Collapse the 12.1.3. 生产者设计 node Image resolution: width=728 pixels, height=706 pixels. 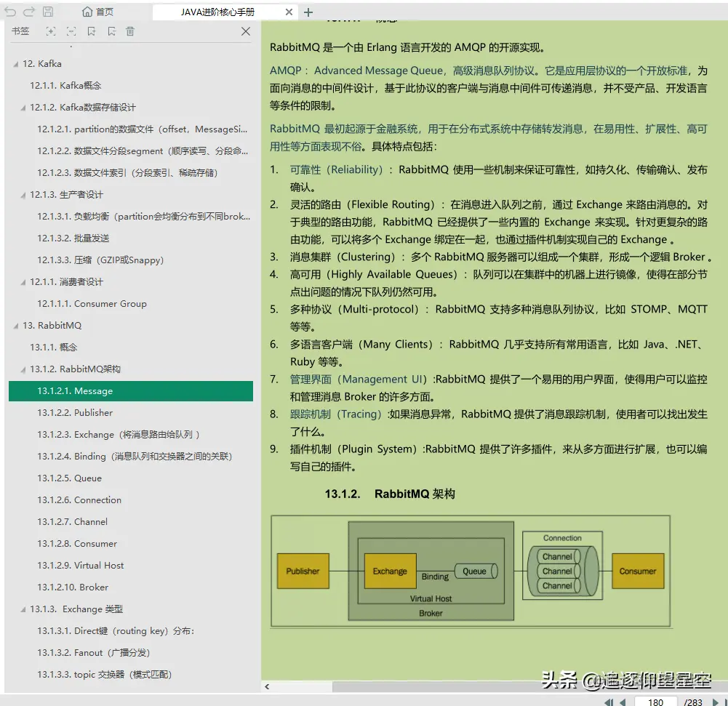pos(23,195)
